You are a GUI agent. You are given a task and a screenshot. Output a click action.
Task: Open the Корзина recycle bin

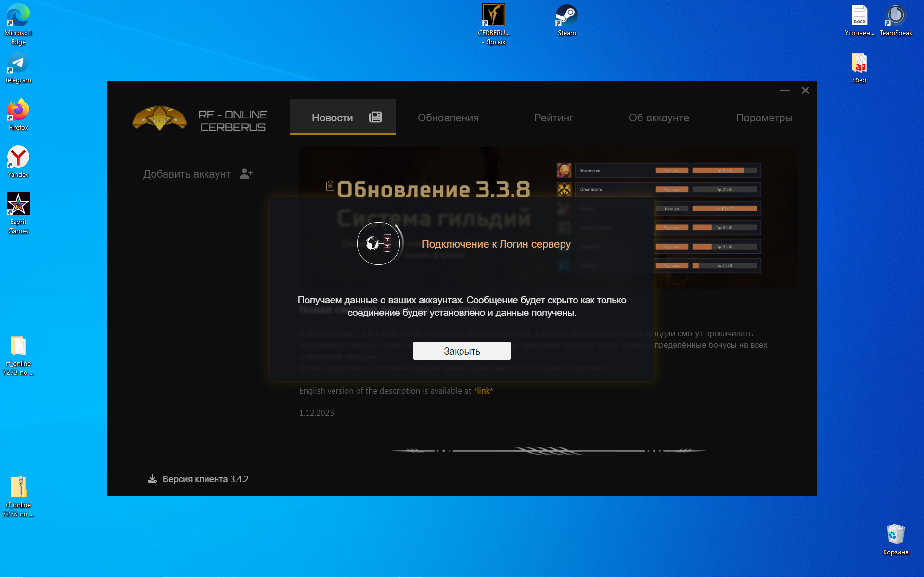click(x=896, y=539)
